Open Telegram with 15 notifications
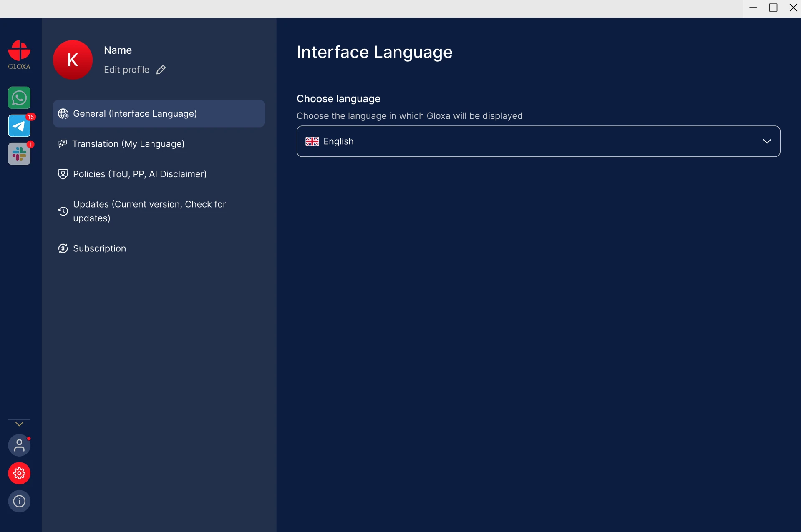The height and width of the screenshot is (532, 801). 19,126
